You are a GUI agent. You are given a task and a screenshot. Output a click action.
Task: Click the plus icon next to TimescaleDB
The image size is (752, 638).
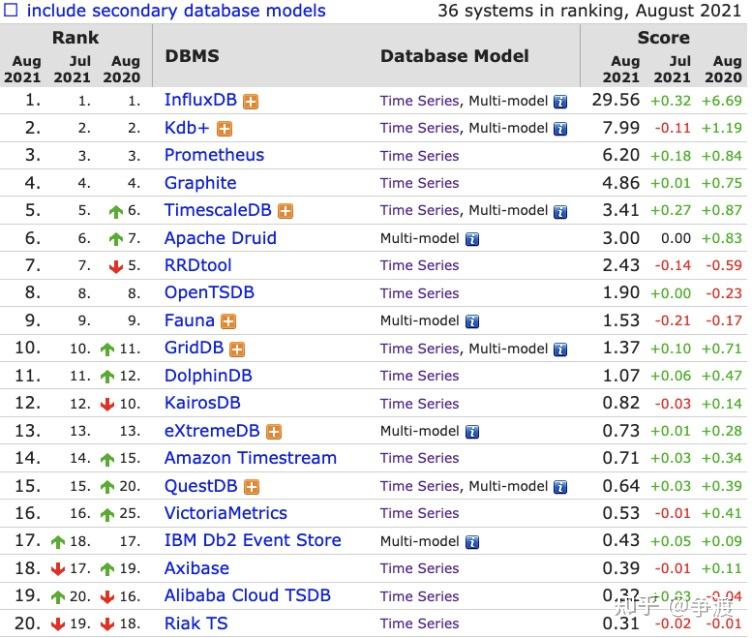(286, 211)
